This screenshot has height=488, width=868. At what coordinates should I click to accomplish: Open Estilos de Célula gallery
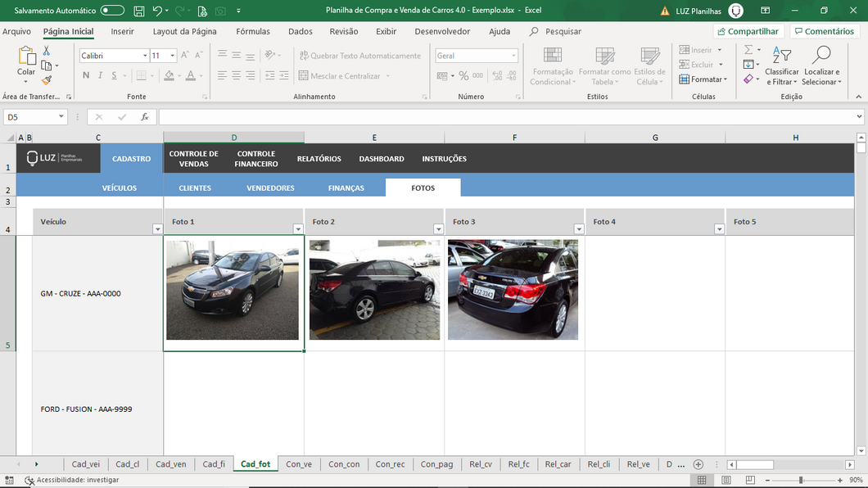(x=649, y=66)
